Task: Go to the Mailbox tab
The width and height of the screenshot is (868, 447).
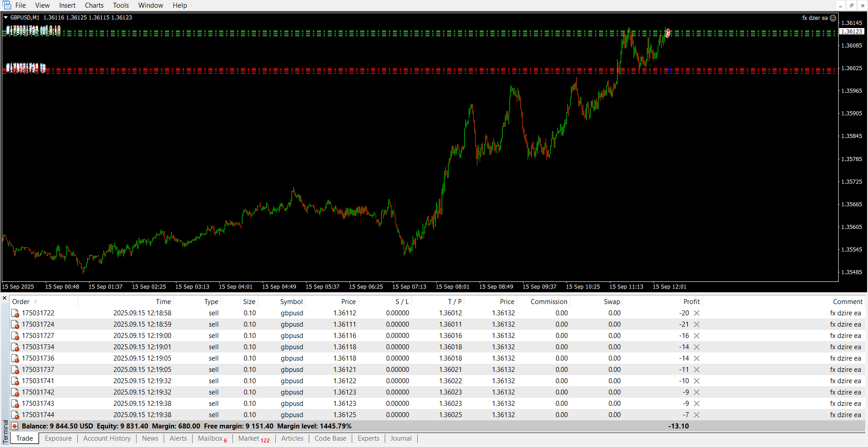Action: (210, 438)
